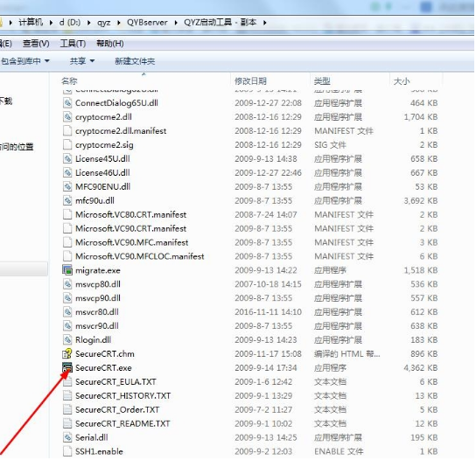Viewport: 476px width, 467px height.
Task: Navigate to QYBserver in address bar
Action: tap(147, 23)
